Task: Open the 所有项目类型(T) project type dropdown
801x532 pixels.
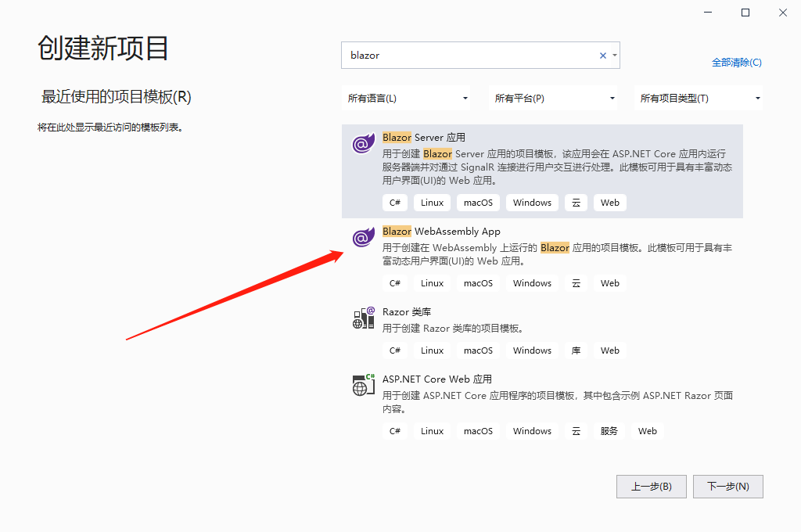Action: [x=699, y=98]
